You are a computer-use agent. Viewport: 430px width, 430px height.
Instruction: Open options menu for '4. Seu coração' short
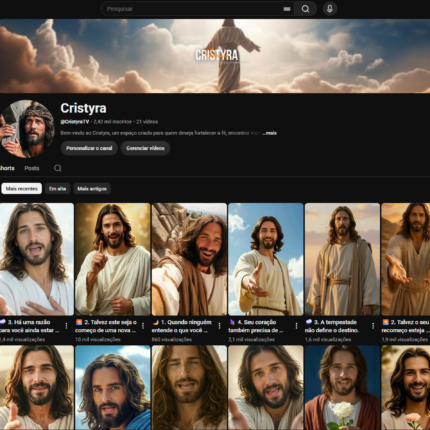296,326
